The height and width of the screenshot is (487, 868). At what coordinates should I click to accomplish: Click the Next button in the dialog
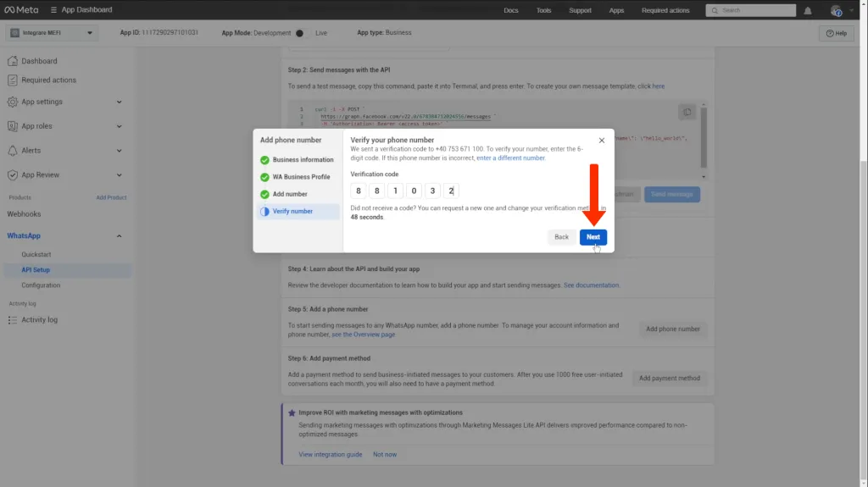point(593,237)
